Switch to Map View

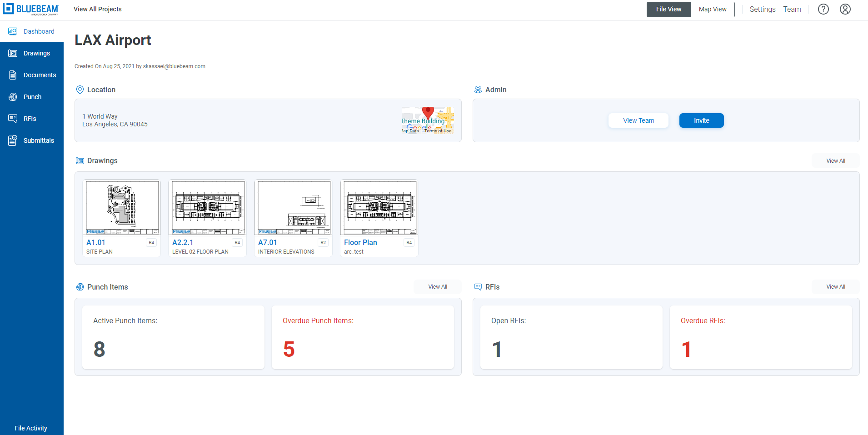713,10
